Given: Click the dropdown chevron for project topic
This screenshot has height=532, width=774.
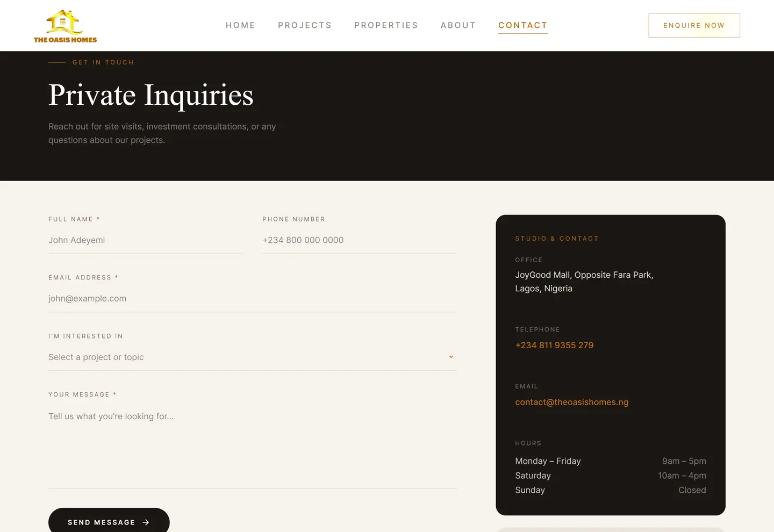Looking at the screenshot, I should (x=451, y=357).
